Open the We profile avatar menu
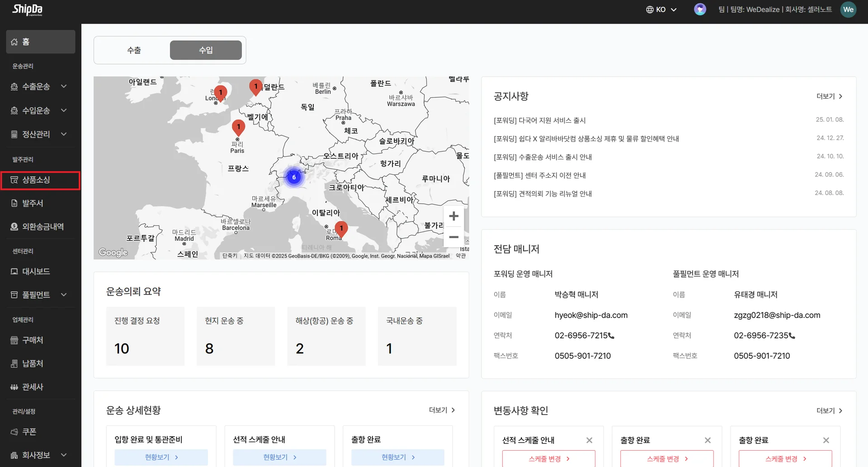This screenshot has width=868, height=467. tap(849, 9)
